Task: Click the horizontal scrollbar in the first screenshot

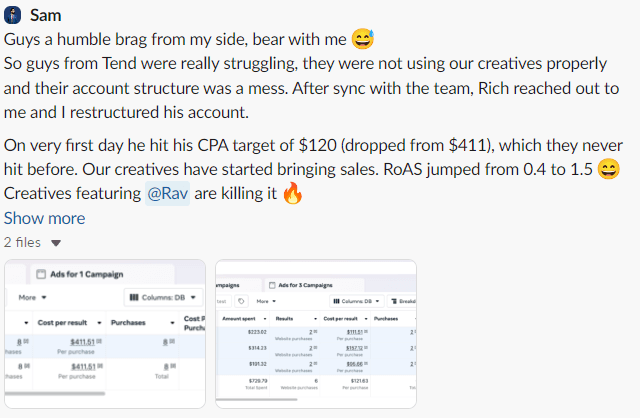Action: [55, 394]
